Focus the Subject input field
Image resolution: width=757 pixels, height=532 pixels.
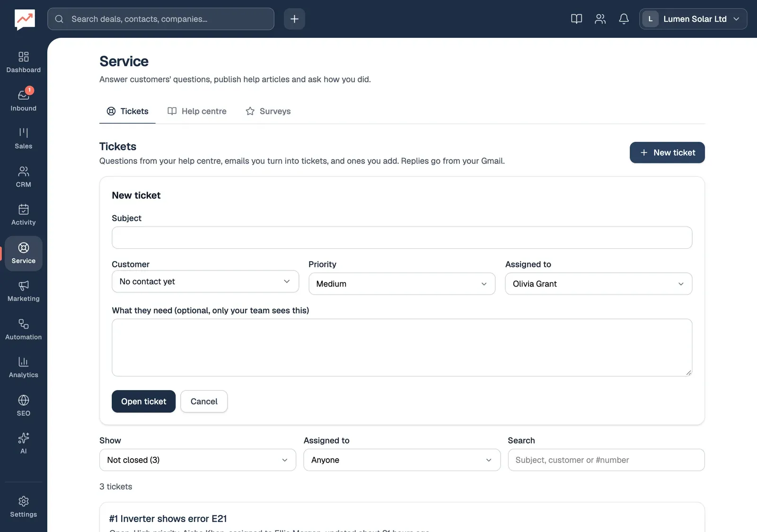[402, 237]
